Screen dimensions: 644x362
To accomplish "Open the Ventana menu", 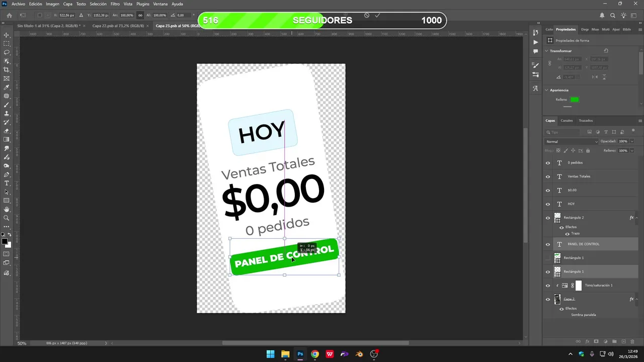I will coord(160,4).
